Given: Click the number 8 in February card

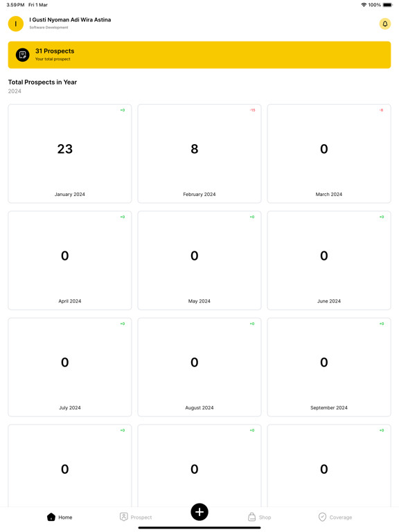Looking at the screenshot, I should coord(195,149).
